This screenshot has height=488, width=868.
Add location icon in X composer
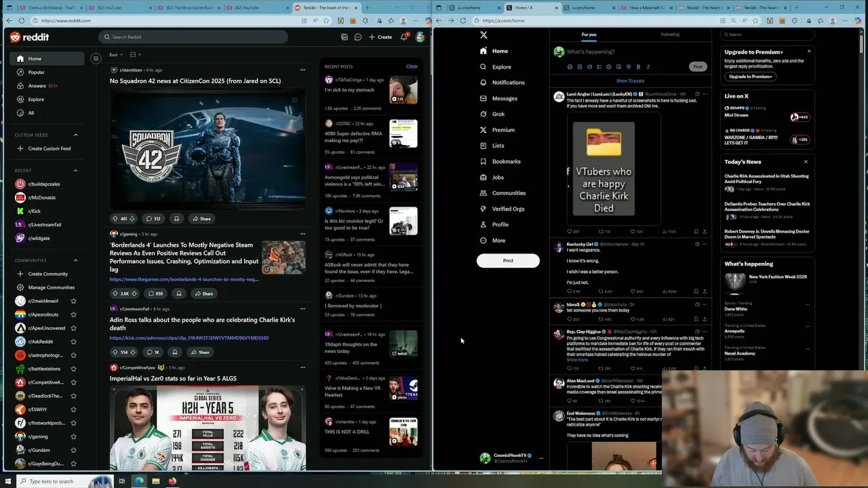click(629, 67)
